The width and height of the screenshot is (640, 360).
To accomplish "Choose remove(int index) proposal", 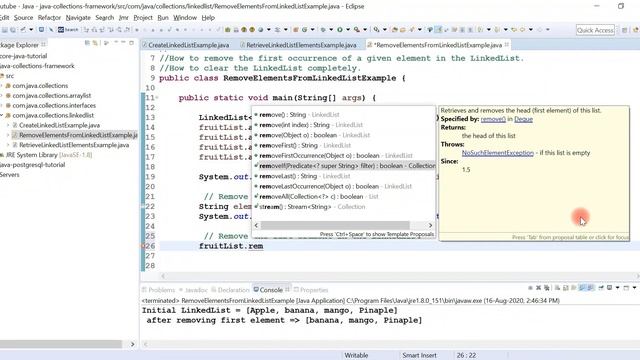I will coord(344,125).
